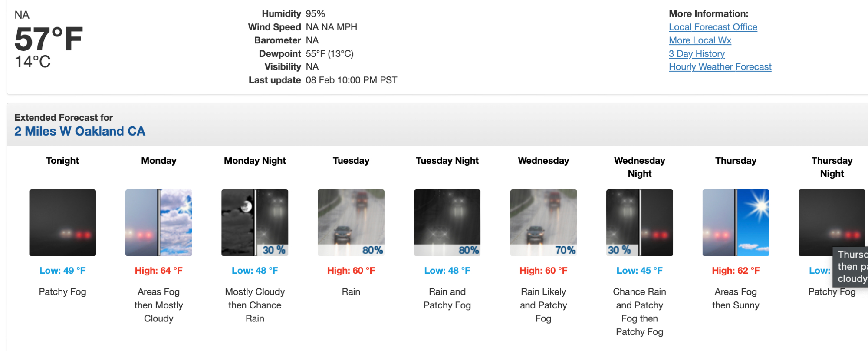Click the Tonight patchy fog forecast icon

(x=62, y=222)
